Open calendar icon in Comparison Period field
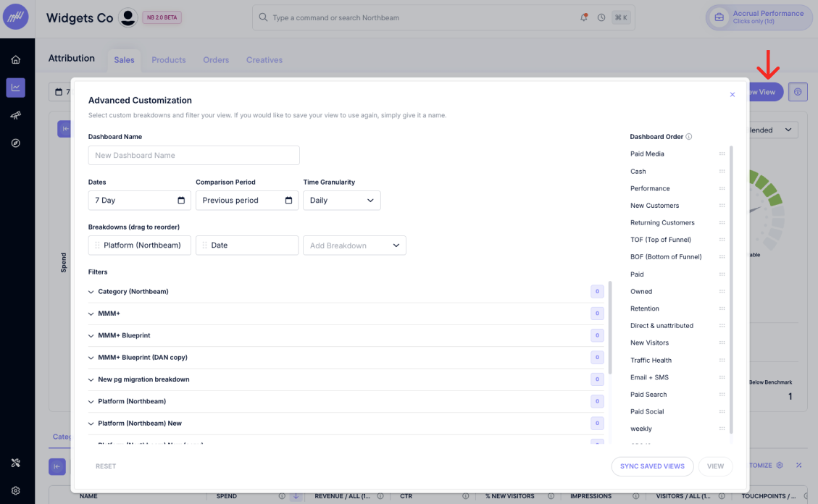 click(x=288, y=200)
